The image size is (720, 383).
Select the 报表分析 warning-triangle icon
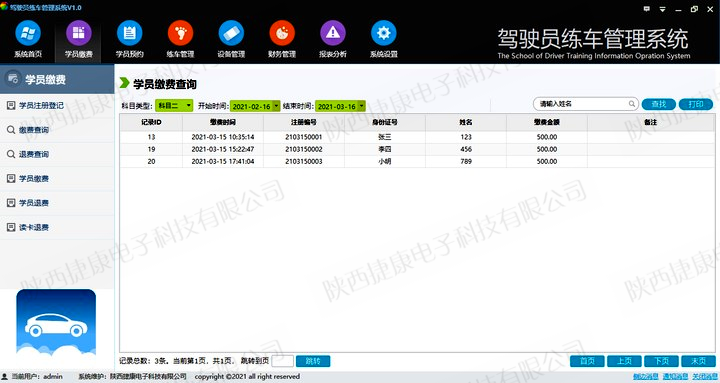click(x=333, y=33)
